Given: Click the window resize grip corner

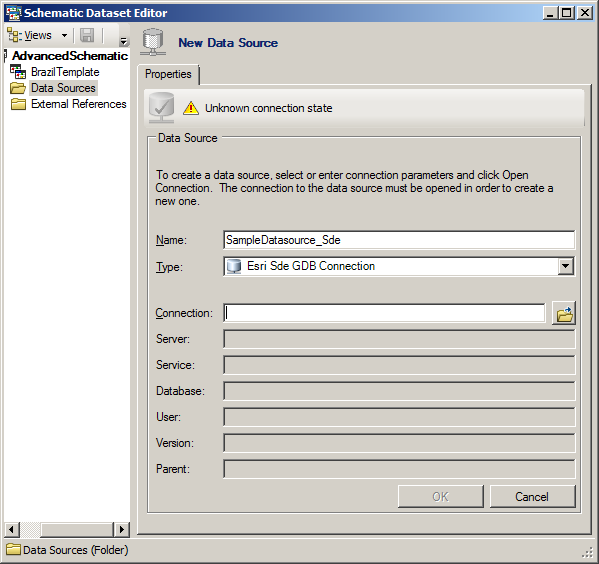Looking at the screenshot, I should tap(588, 553).
